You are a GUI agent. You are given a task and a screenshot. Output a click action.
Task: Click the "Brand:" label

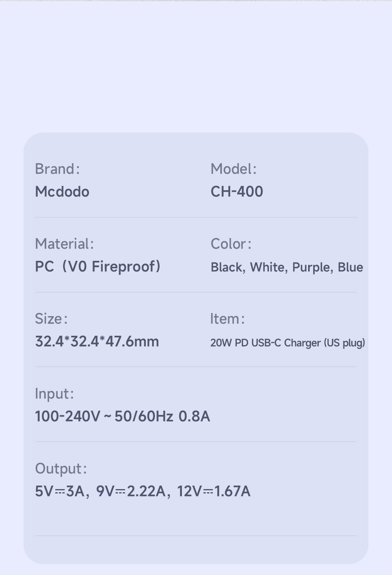coord(57,169)
